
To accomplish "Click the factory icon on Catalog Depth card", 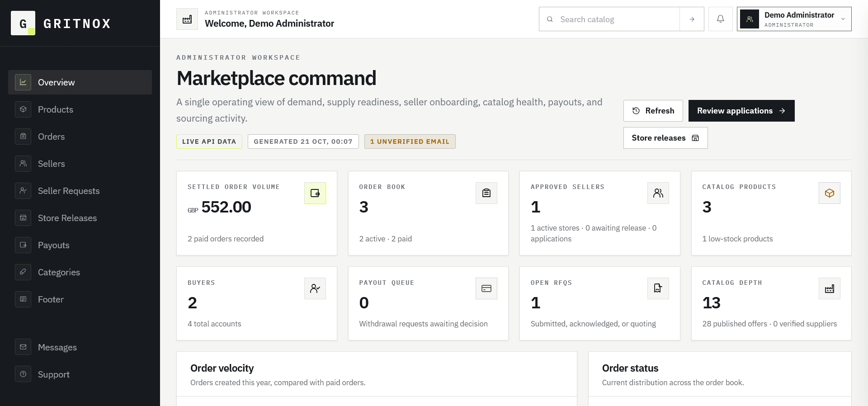I will click(x=830, y=288).
